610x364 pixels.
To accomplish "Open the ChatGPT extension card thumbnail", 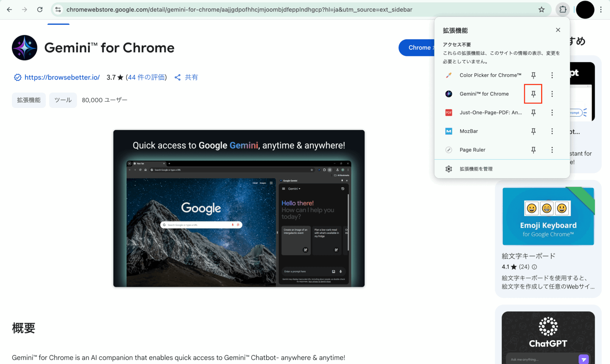I will pyautogui.click(x=548, y=337).
